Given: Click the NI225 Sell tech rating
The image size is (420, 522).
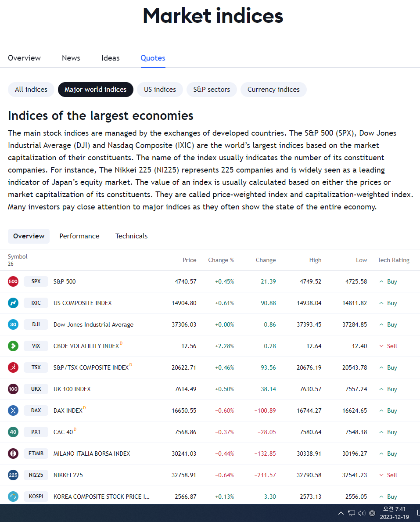Looking at the screenshot, I should (388, 475).
